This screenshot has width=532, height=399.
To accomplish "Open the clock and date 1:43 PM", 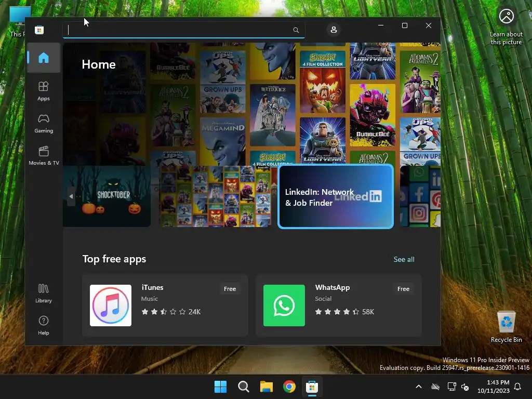I will [494, 387].
